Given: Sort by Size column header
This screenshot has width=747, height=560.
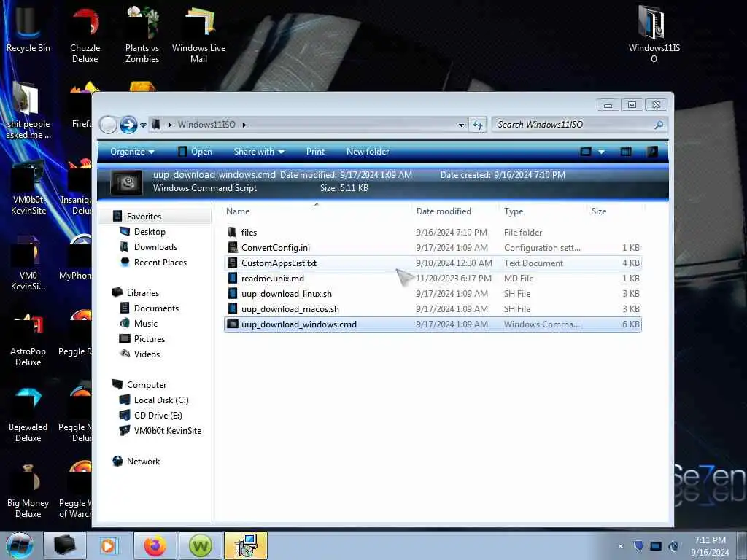Looking at the screenshot, I should pyautogui.click(x=614, y=211).
